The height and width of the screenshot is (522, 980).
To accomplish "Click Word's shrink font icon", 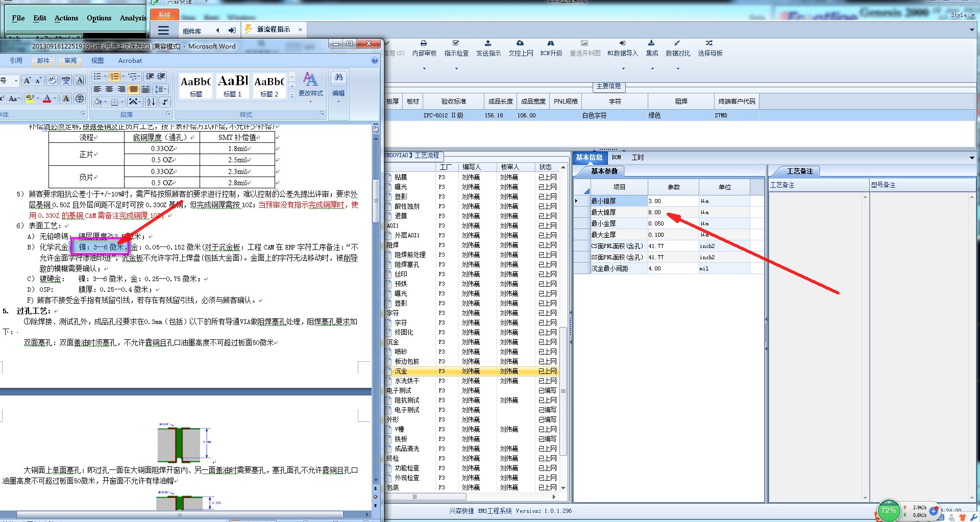I will pos(38,81).
